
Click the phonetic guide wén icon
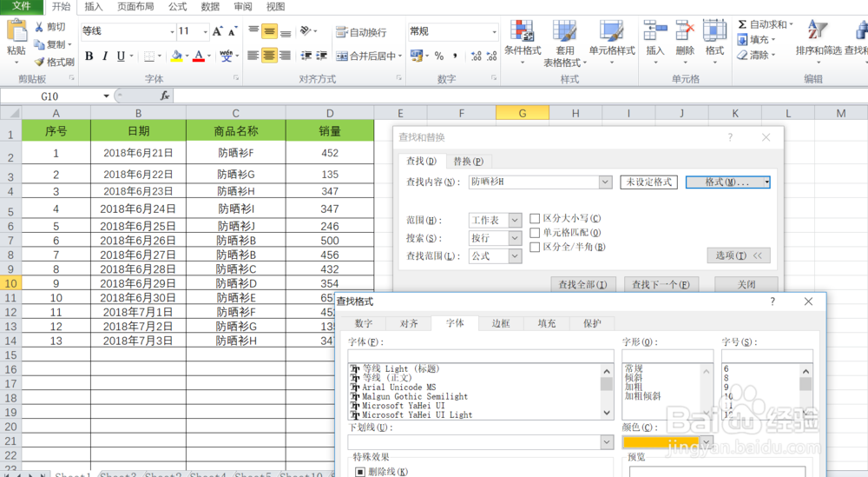pos(226,56)
